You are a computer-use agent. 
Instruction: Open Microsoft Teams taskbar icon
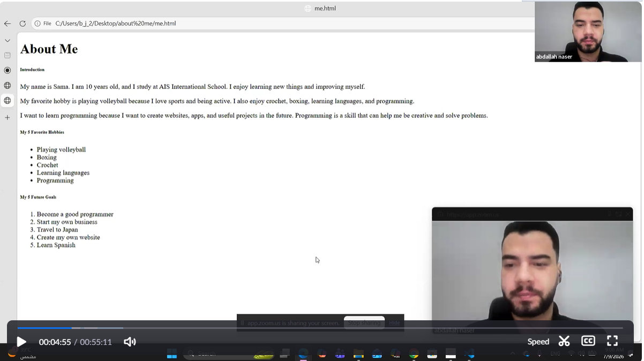click(340, 354)
